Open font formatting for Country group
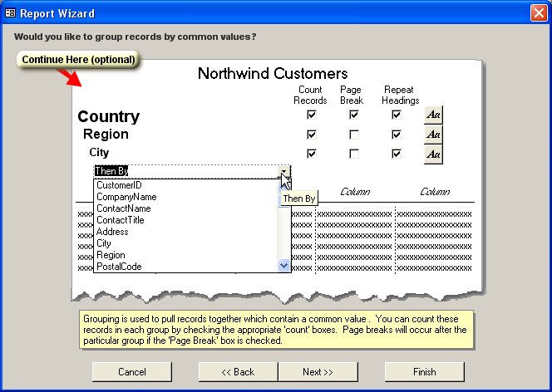The height and width of the screenshot is (392, 552). (x=433, y=115)
